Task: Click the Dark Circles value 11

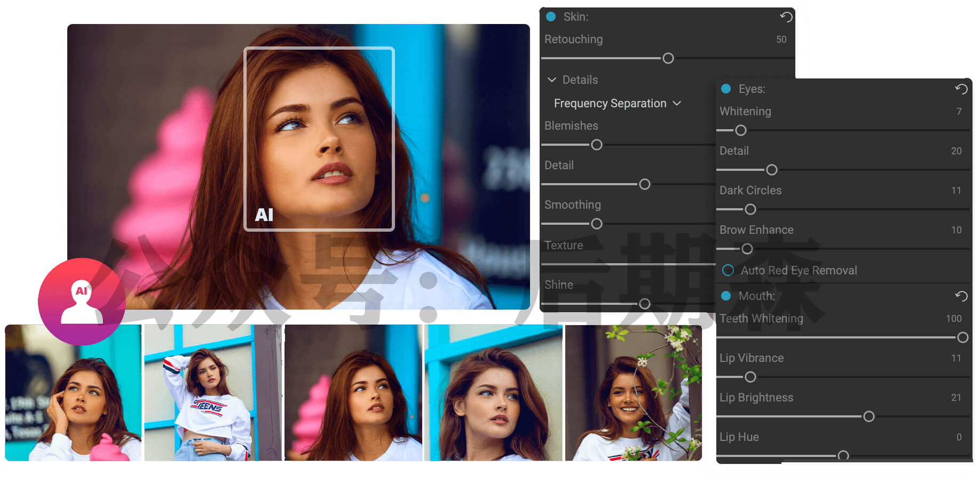Action: coord(957,191)
